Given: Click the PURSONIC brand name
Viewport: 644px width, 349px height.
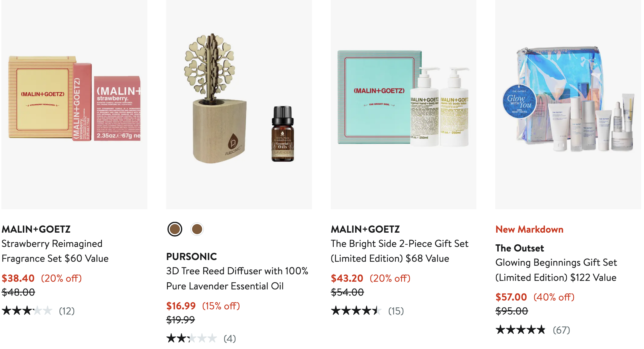Looking at the screenshot, I should pyautogui.click(x=192, y=257).
